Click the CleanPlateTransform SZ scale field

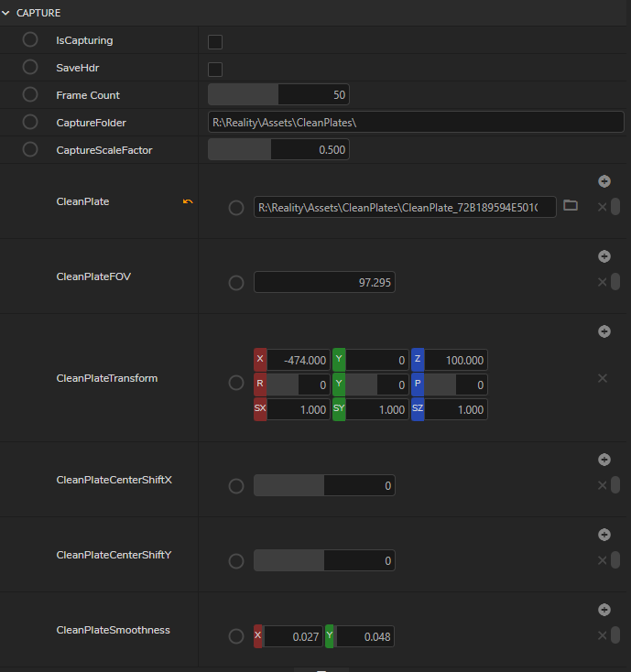coord(456,410)
